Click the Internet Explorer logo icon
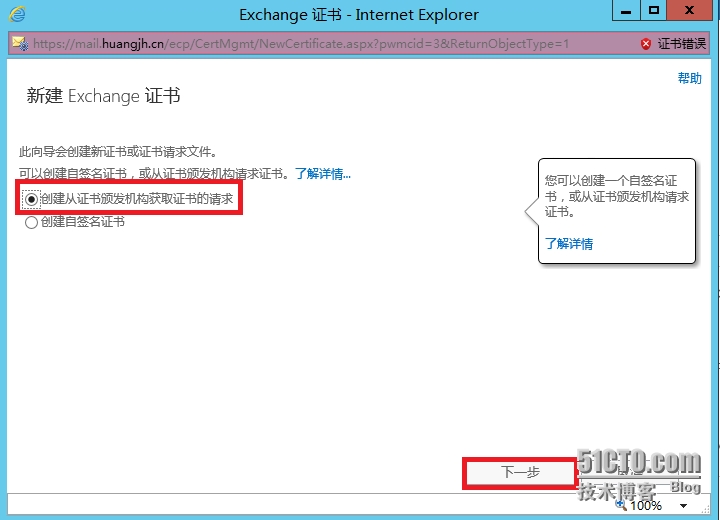Screen dimensions: 720x520 tap(17, 14)
